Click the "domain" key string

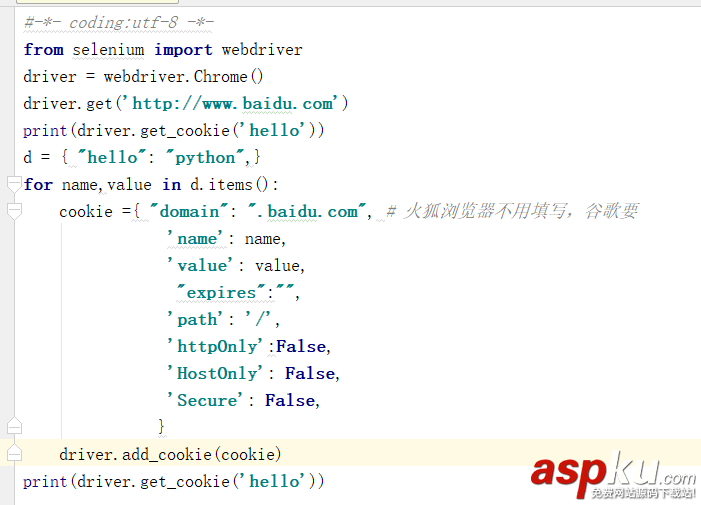click(189, 211)
